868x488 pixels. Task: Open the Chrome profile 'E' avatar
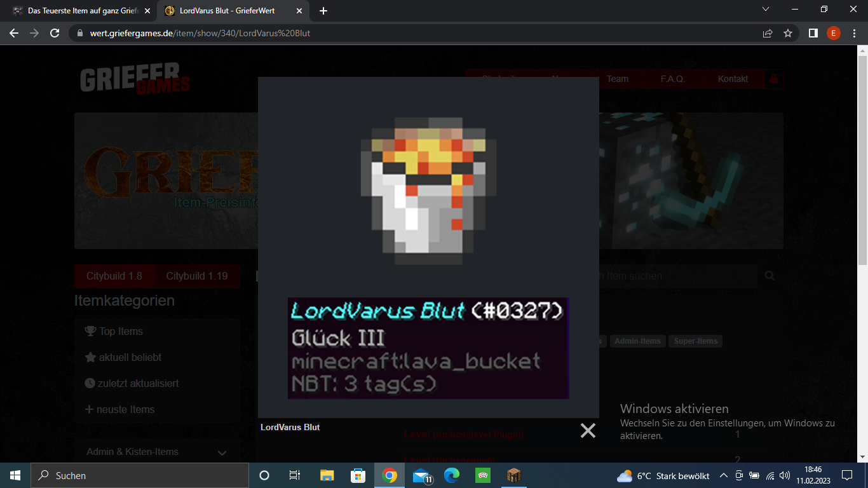pos(834,33)
